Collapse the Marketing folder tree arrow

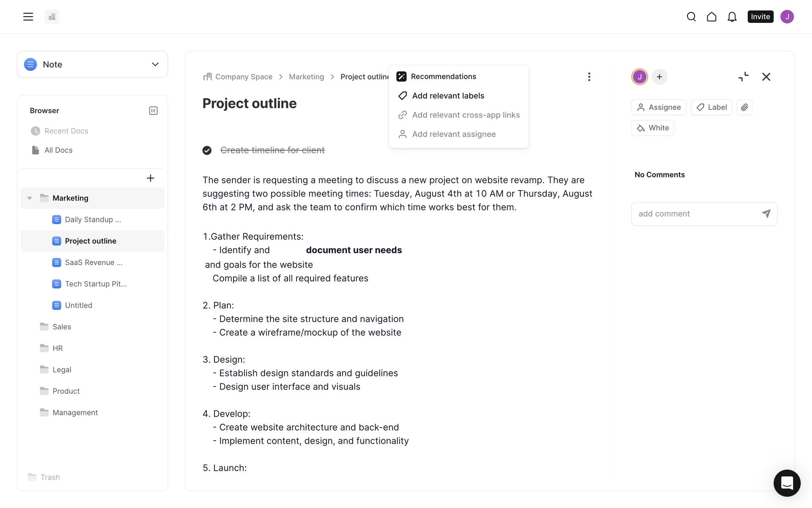point(30,198)
